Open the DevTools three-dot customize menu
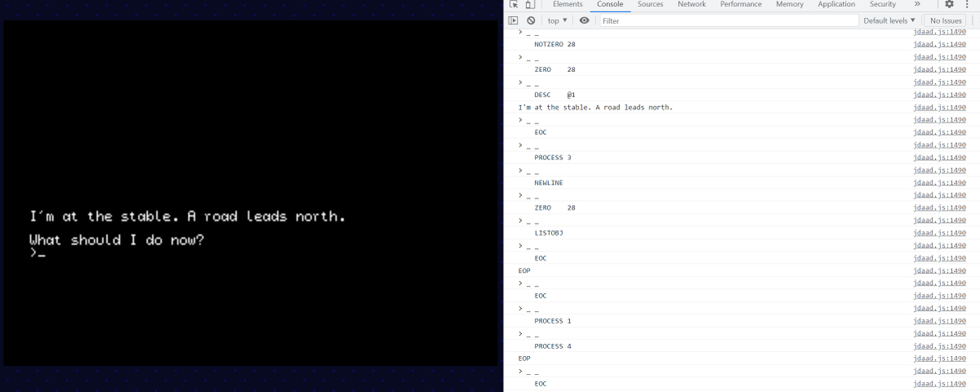This screenshot has height=392, width=980. (x=969, y=4)
